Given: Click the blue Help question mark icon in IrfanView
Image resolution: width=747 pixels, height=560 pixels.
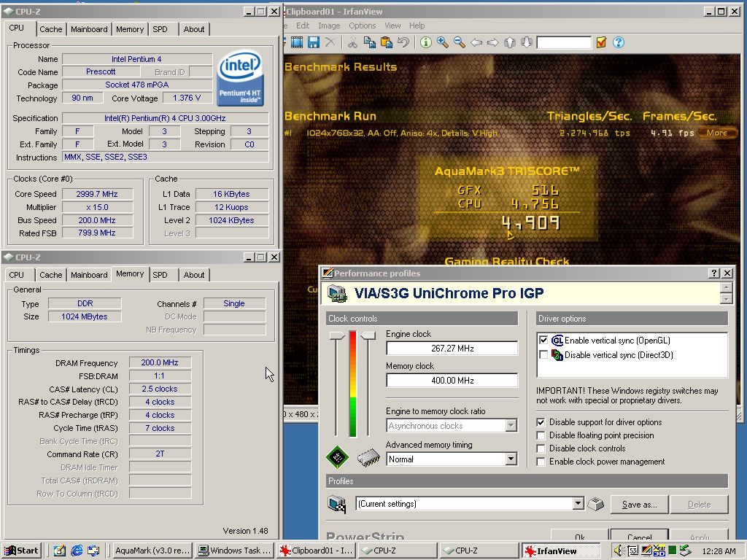Looking at the screenshot, I should click(619, 42).
